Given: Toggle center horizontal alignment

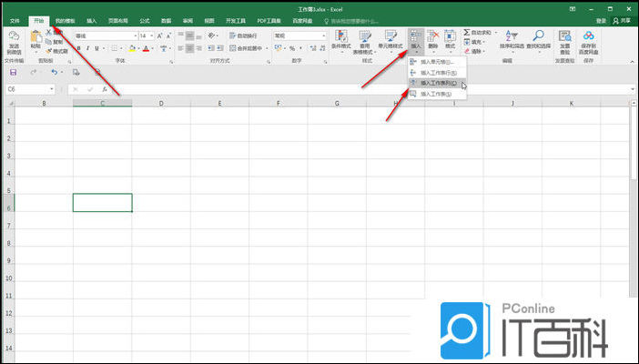Looking at the screenshot, I should (189, 48).
